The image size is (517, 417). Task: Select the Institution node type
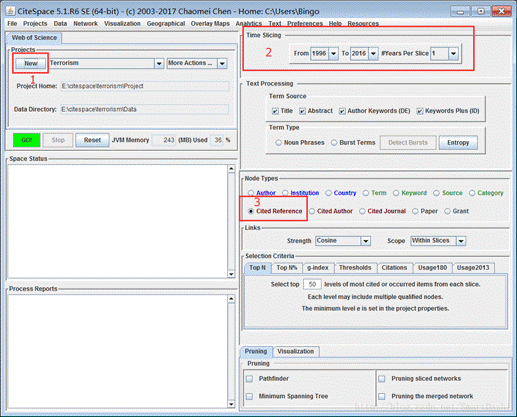(x=285, y=193)
